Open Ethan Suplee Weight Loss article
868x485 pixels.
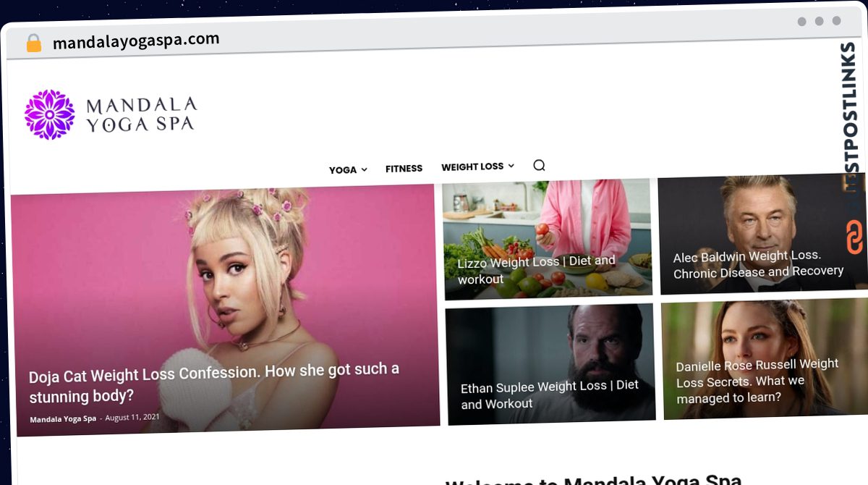point(550,395)
